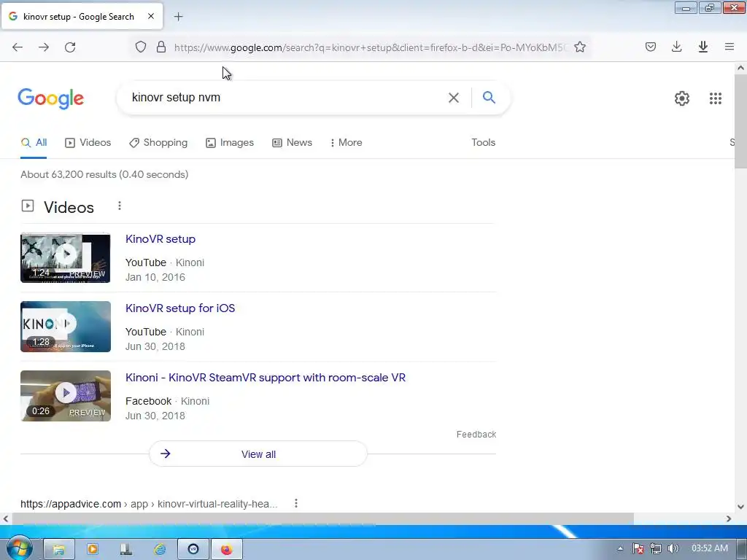Select the kinovr setup Google Search tab
Viewport: 747px width, 560px height.
tap(82, 16)
